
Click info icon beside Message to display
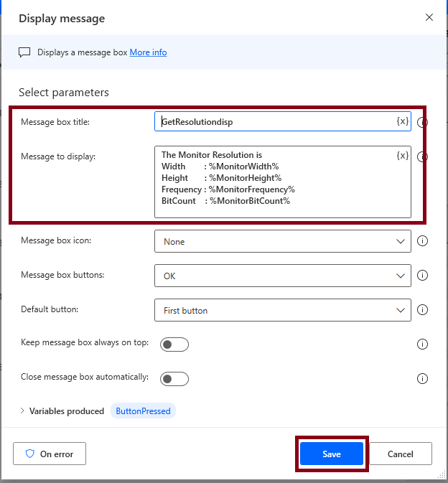(x=422, y=157)
